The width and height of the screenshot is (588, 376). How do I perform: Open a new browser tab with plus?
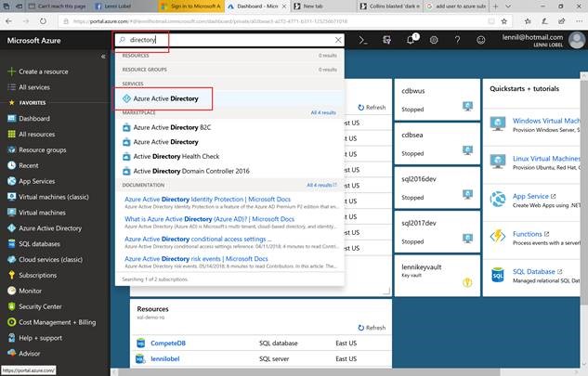495,6
